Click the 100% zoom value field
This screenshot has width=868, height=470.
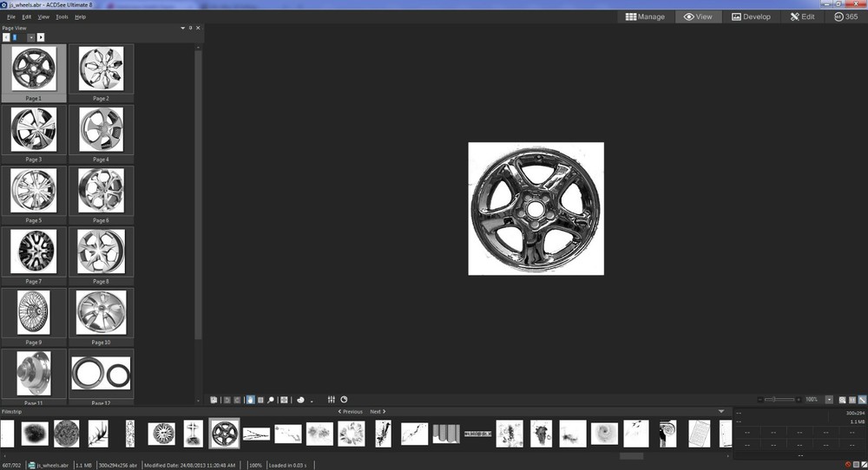[812, 400]
